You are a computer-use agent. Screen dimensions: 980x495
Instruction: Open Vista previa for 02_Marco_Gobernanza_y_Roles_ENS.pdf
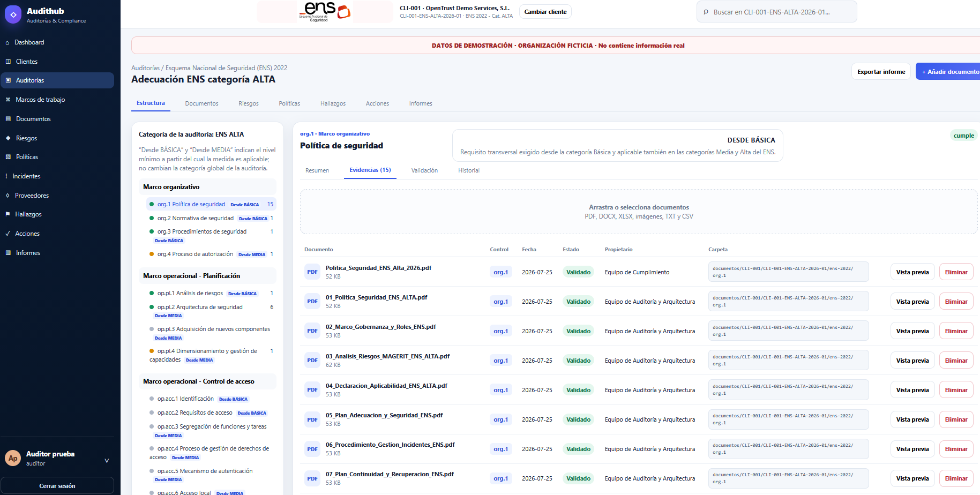tap(912, 331)
